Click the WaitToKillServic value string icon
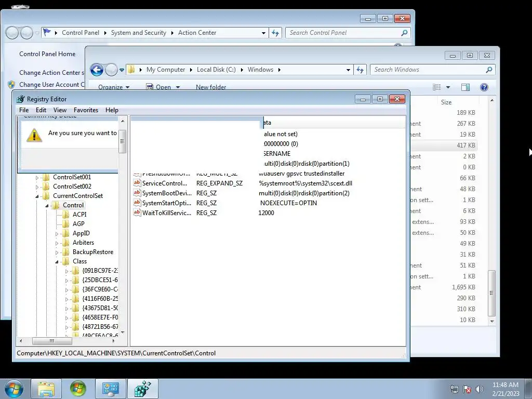532x399 pixels. (x=137, y=212)
